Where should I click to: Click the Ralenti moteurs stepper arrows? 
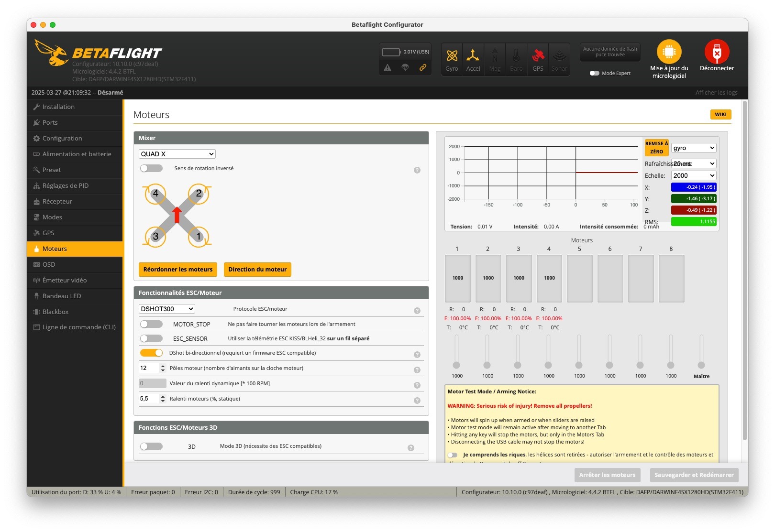pyautogui.click(x=163, y=399)
